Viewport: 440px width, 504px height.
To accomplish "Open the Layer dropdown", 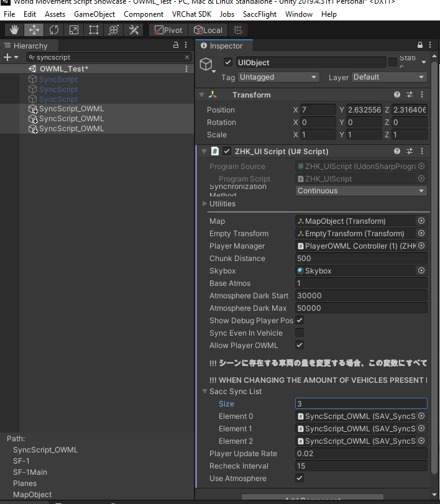I will pos(389,77).
